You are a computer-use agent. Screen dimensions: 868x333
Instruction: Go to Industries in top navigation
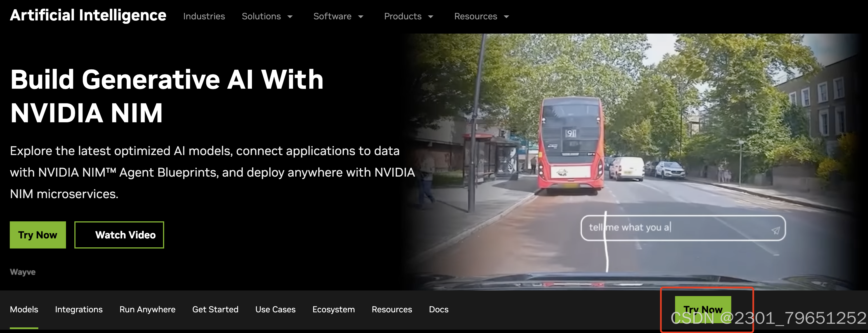[204, 17]
